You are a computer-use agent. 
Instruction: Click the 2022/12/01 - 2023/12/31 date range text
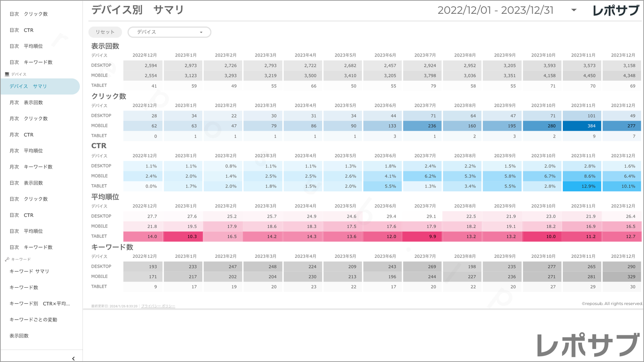tap(495, 11)
